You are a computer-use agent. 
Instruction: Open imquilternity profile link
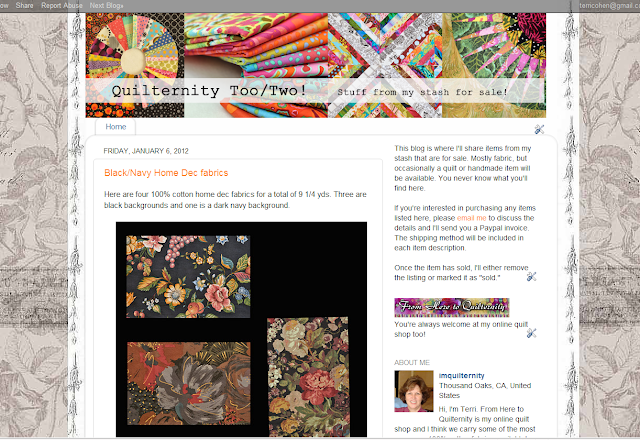point(461,376)
